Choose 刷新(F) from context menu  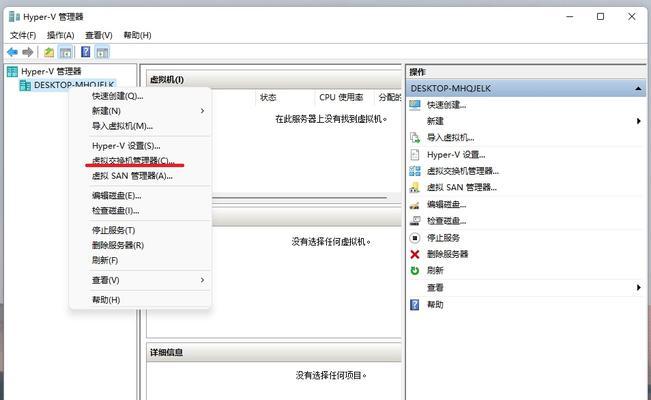coord(141,260)
